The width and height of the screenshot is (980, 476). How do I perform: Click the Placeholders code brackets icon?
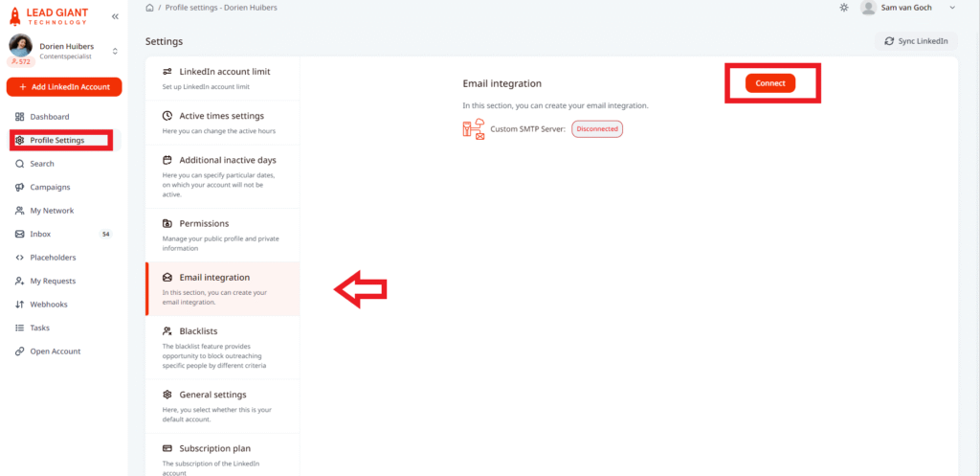click(x=20, y=258)
